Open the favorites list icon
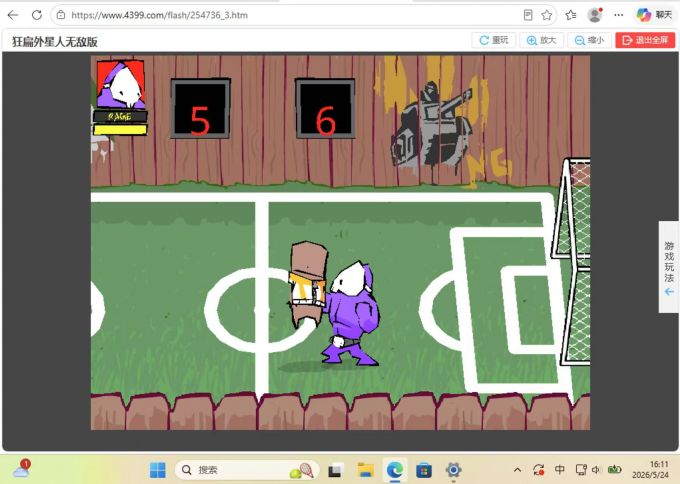Screen dimensions: 680x484 coord(571,15)
